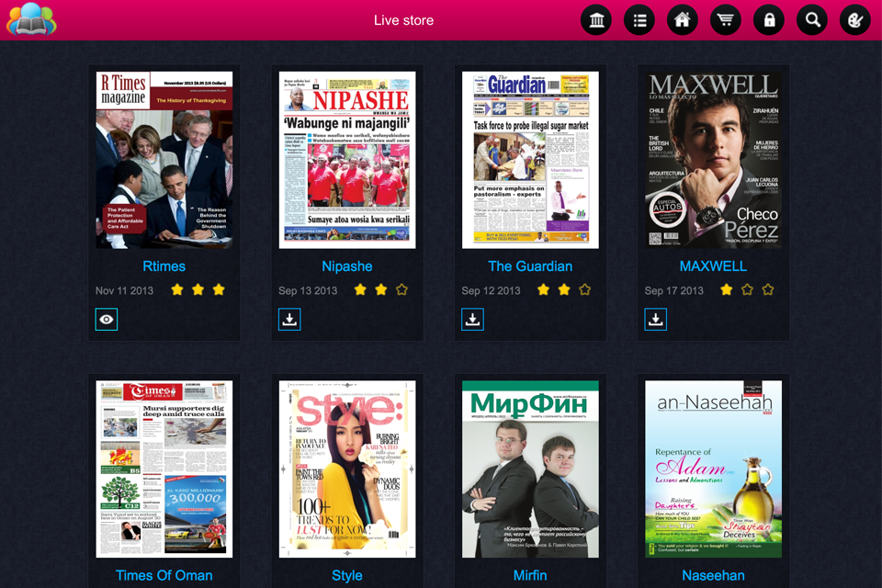Image resolution: width=882 pixels, height=588 pixels.
Task: Click the book app logo
Action: pos(31,19)
